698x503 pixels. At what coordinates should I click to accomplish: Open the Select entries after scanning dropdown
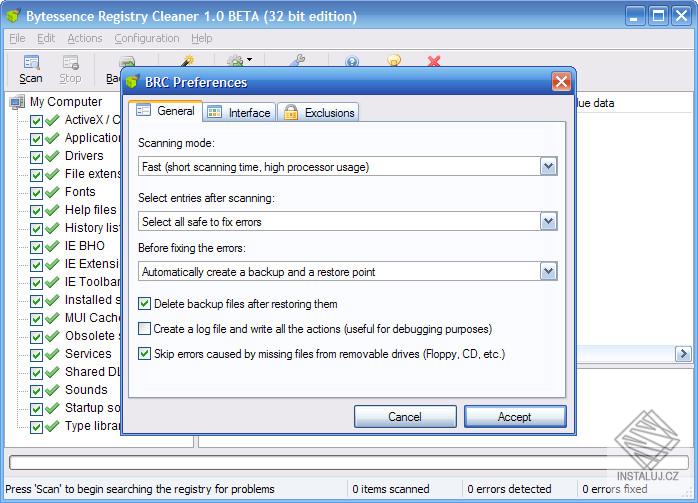[x=548, y=221]
